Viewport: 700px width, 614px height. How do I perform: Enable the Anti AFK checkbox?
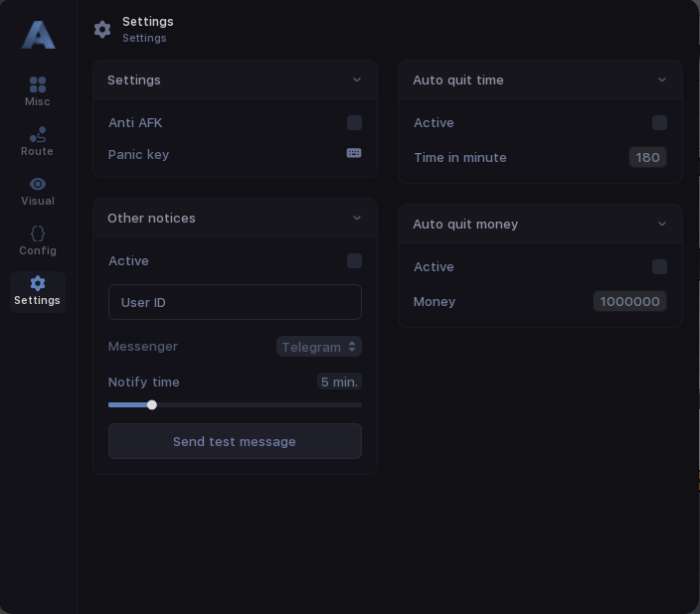pos(354,123)
